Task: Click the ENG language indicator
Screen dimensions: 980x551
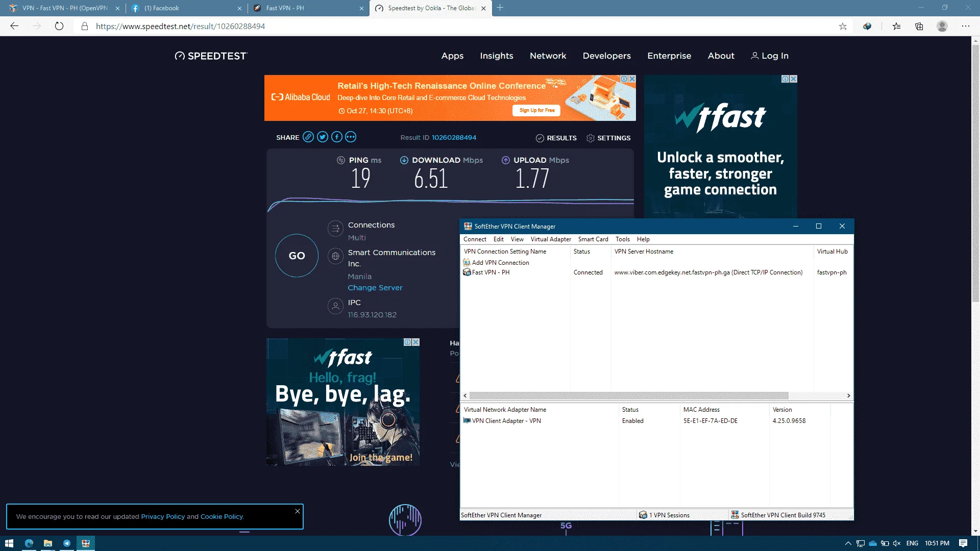Action: click(912, 543)
